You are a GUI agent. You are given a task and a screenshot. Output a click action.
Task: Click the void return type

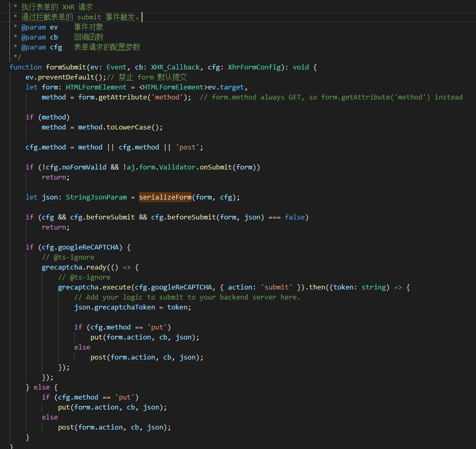click(x=300, y=67)
